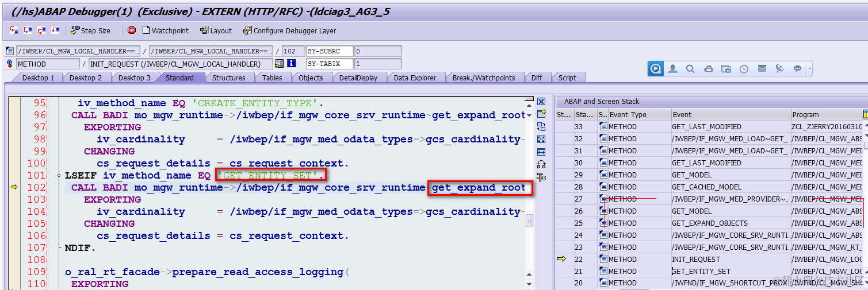The height and width of the screenshot is (290, 868).
Task: Click the SY-TABIX variable name field
Action: (x=330, y=64)
